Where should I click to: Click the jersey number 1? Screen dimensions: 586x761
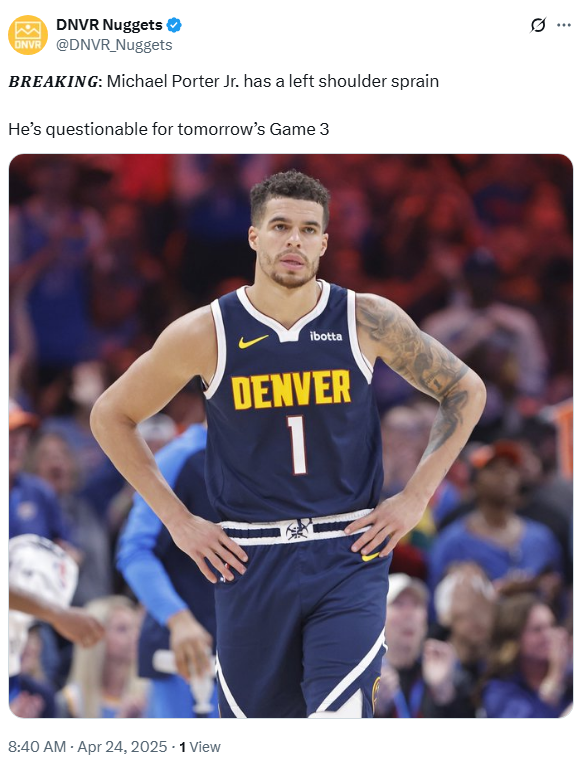(297, 445)
